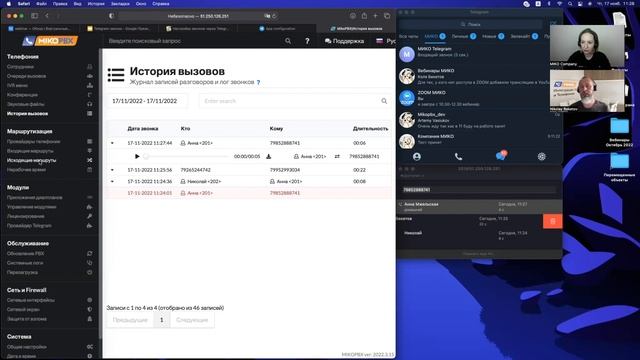Click the Следующие pagination button
Image resolution: width=640 pixels, height=360 pixels.
(192, 320)
